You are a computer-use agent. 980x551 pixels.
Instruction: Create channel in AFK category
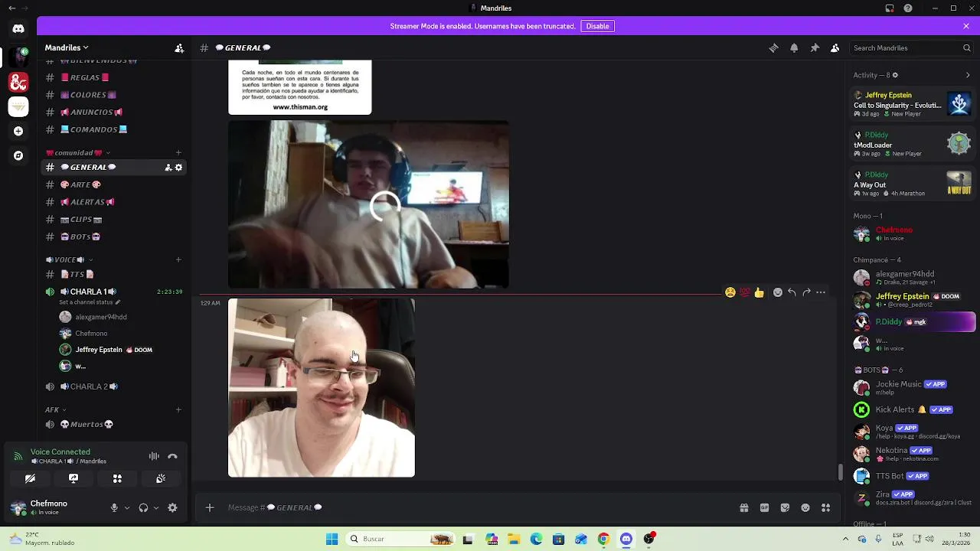(178, 409)
